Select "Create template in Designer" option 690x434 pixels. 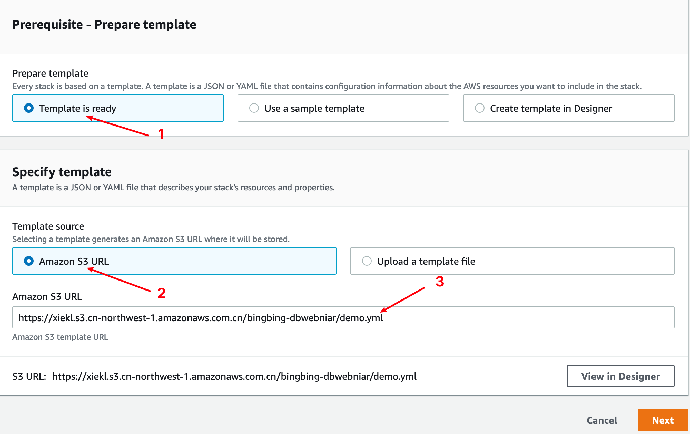coord(480,108)
